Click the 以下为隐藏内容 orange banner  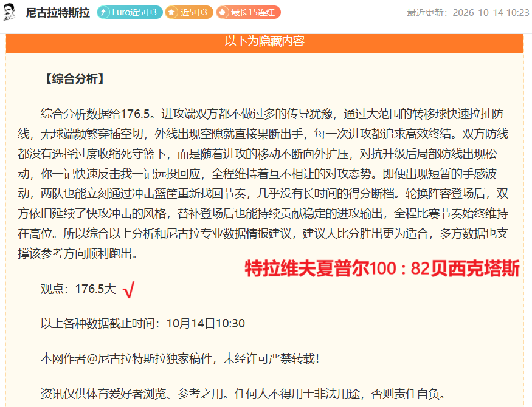coord(264,43)
